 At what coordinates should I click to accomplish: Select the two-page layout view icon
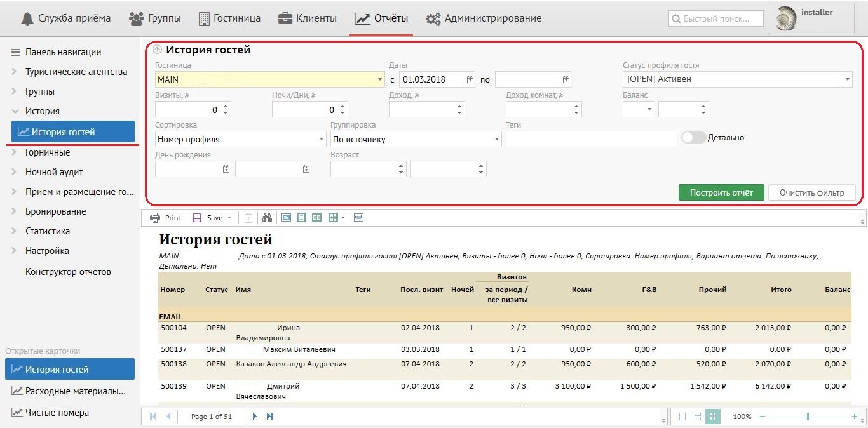pos(316,218)
